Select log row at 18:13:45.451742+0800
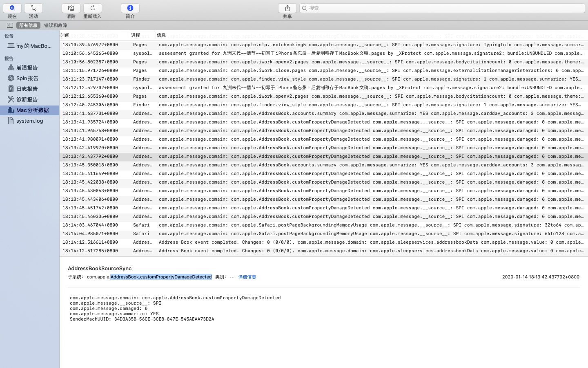Screen dimensions: 588x368 point(324,208)
